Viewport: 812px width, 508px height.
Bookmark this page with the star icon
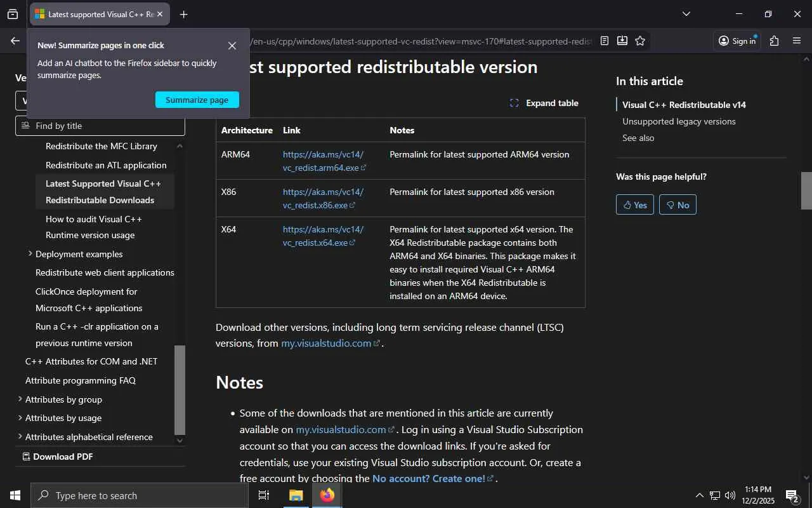(640, 41)
